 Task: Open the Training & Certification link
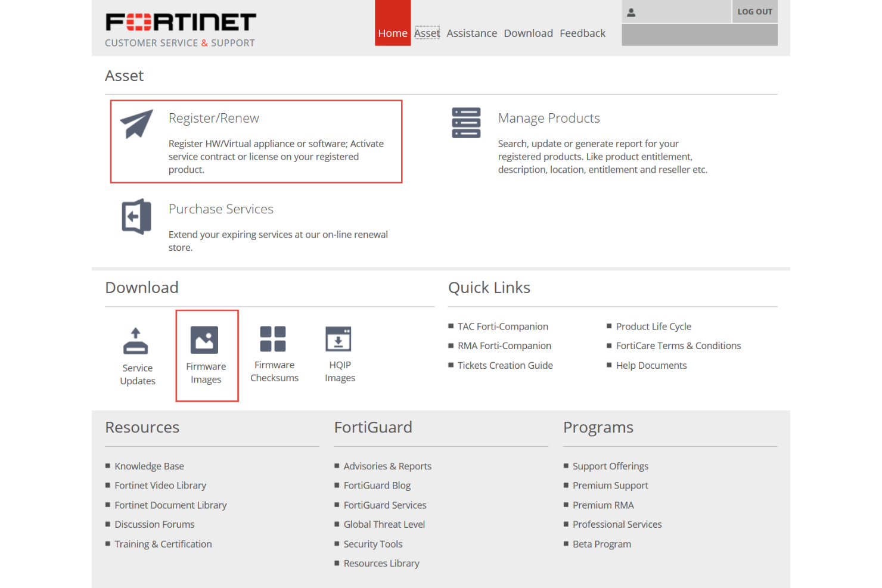click(x=163, y=544)
